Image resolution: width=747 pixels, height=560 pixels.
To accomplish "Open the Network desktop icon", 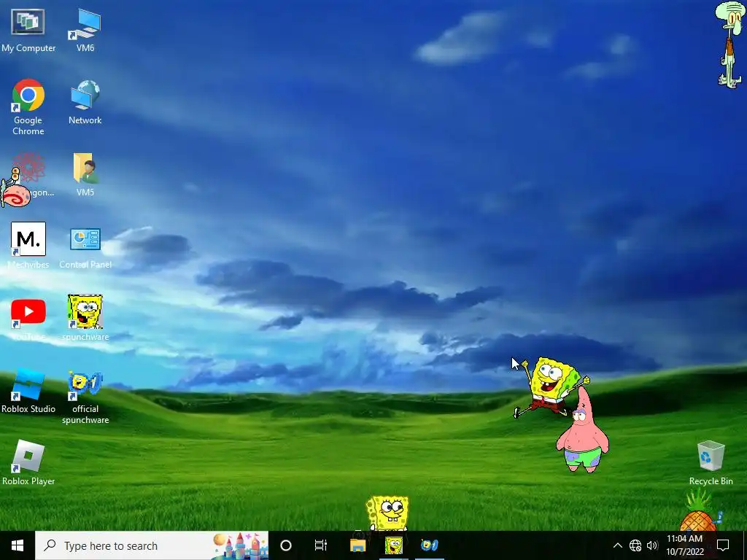I will [85, 102].
